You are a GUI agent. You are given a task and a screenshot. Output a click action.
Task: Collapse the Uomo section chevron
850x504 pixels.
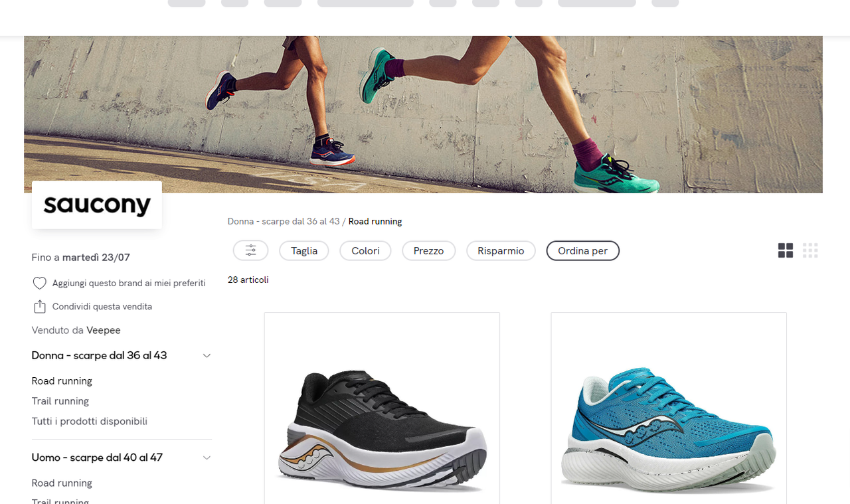207,458
